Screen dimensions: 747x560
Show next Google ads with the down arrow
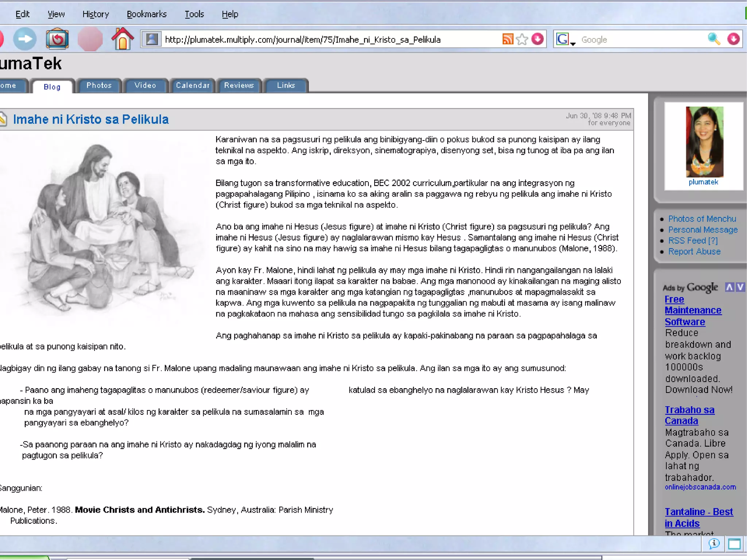740,287
